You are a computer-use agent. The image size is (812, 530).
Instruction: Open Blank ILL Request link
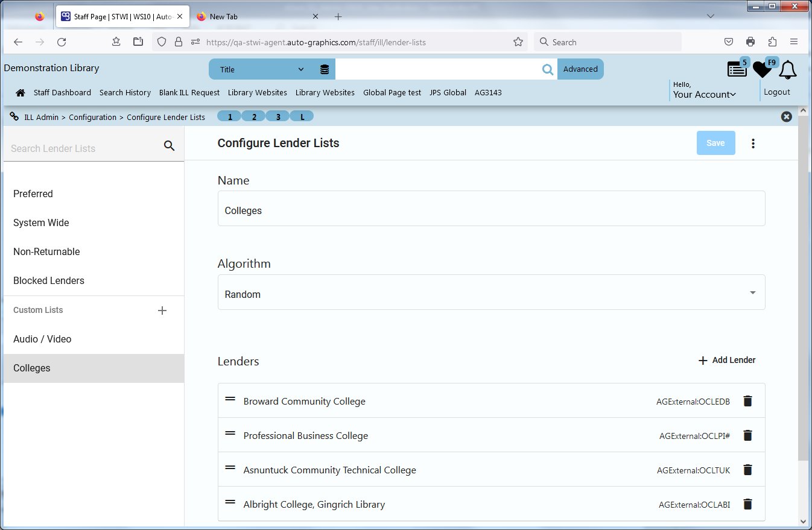189,92
